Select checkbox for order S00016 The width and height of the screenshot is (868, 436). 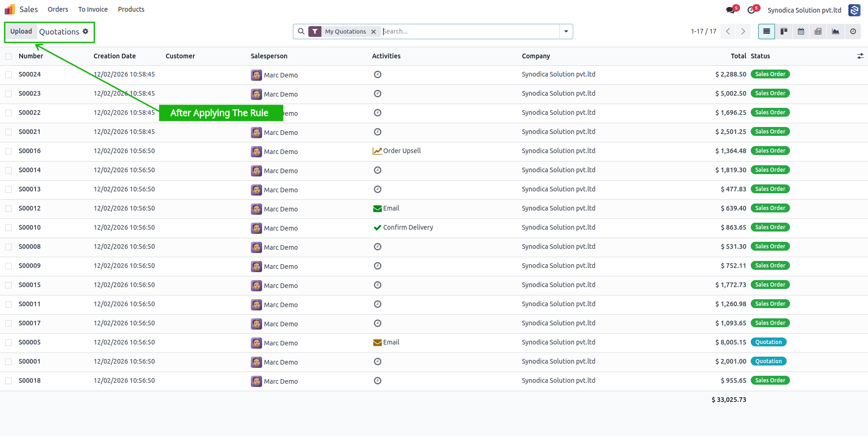tap(8, 151)
